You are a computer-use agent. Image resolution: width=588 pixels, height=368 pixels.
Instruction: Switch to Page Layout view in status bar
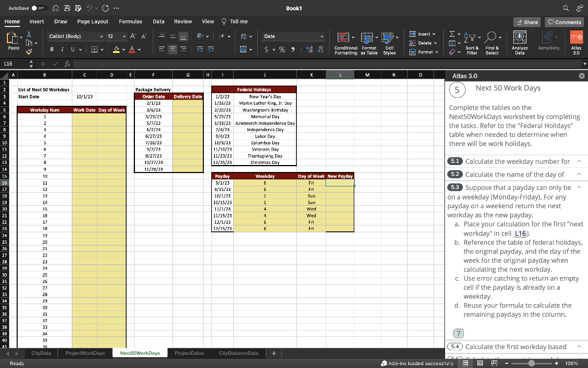point(481,363)
